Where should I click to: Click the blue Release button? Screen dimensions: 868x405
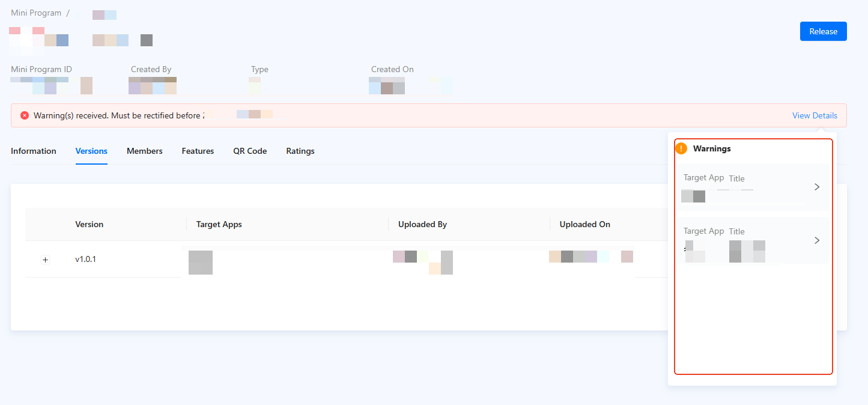[x=823, y=31]
